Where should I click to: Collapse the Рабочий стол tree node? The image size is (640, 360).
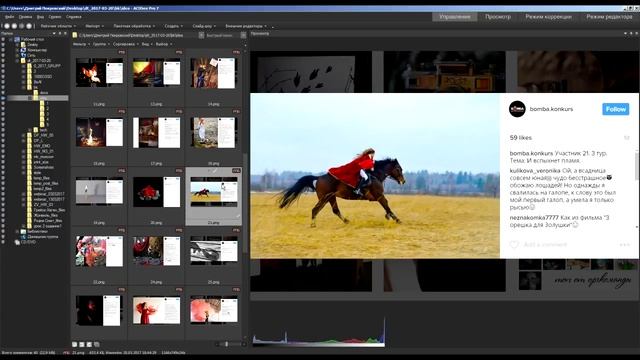point(11,39)
